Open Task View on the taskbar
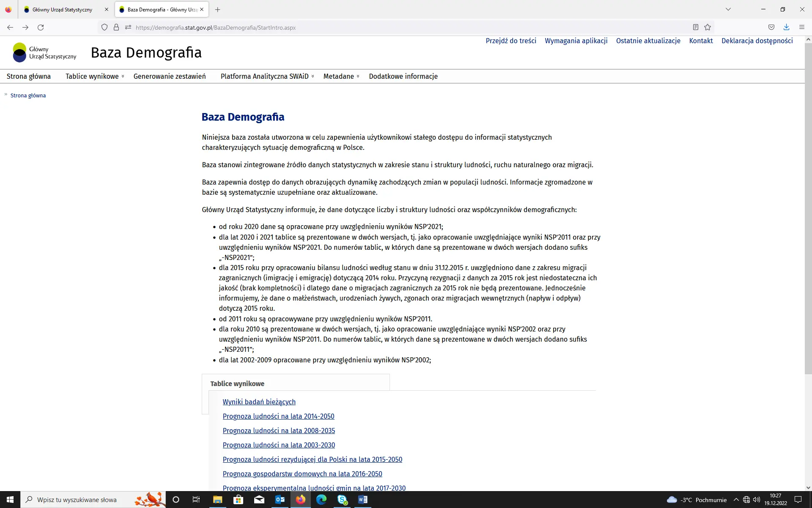The height and width of the screenshot is (508, 812). [196, 500]
